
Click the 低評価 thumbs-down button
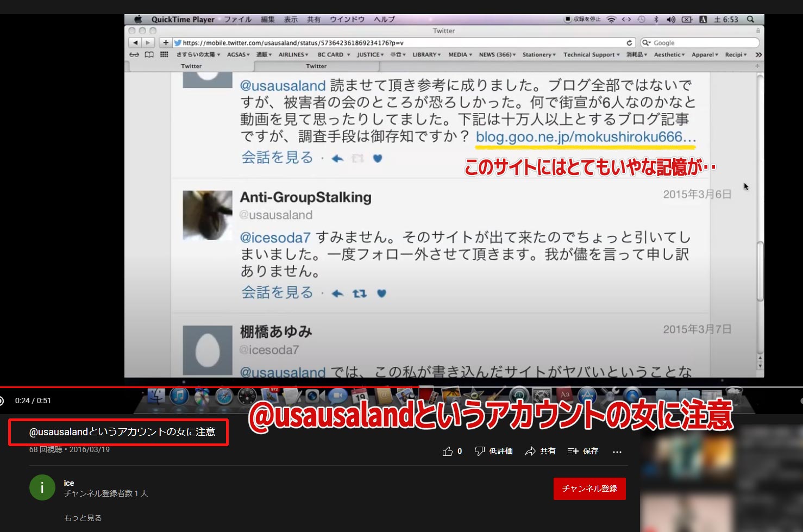click(x=480, y=451)
